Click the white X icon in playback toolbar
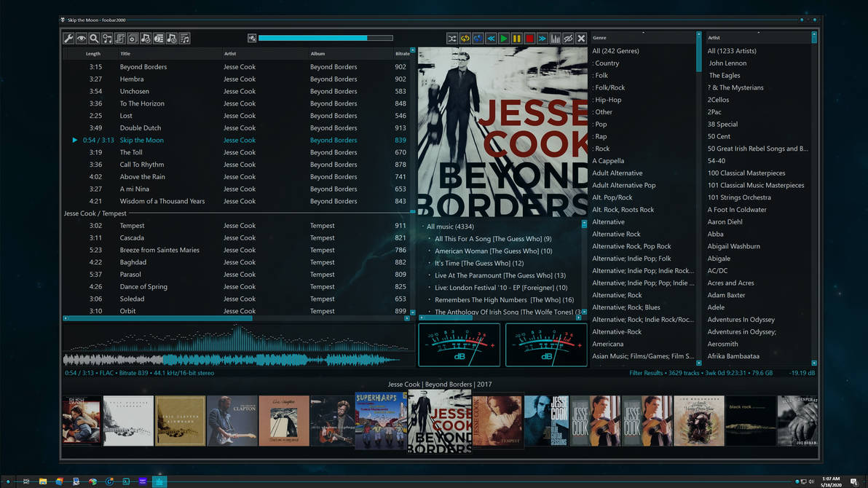 (x=581, y=39)
